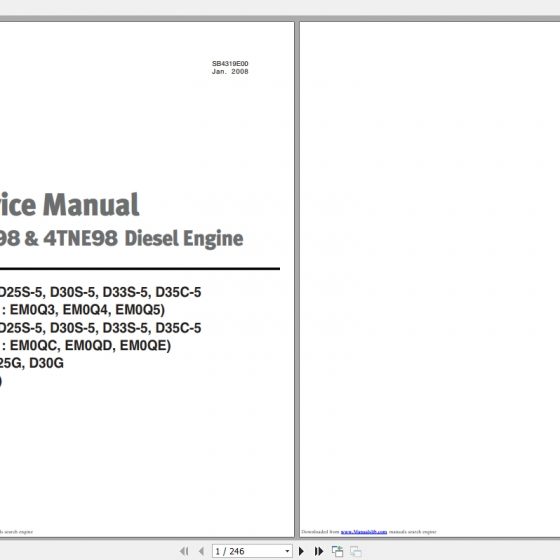This screenshot has height=560, width=560.
Task: Go to the first page
Action: pos(184,551)
